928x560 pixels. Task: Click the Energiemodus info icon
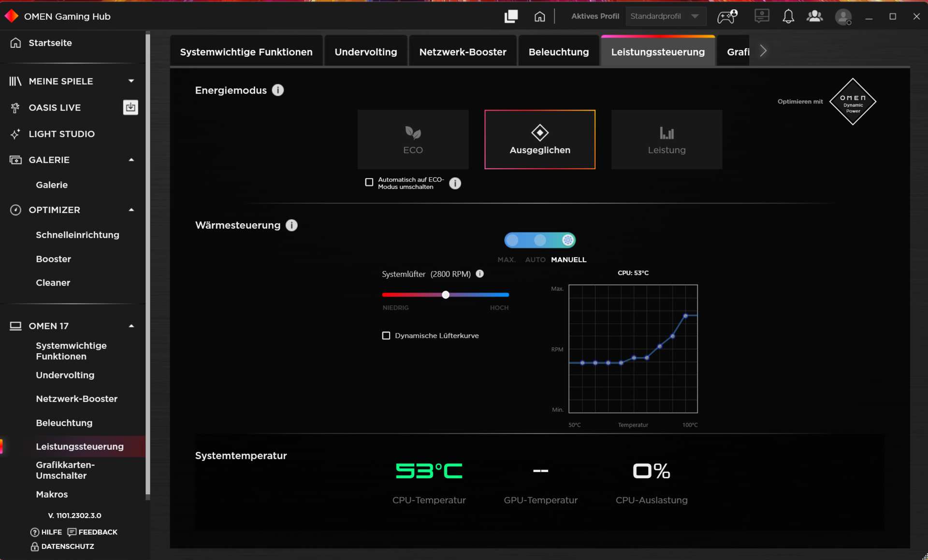(278, 90)
